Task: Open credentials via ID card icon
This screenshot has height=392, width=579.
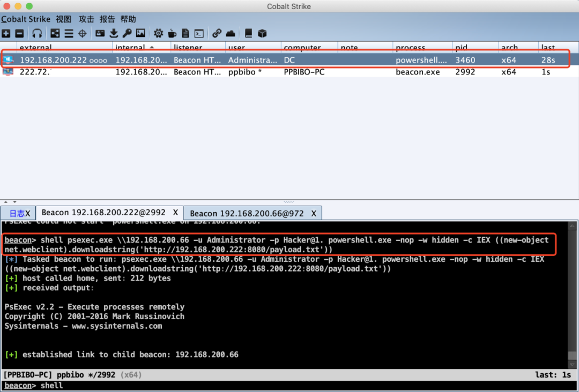Action: pos(100,34)
